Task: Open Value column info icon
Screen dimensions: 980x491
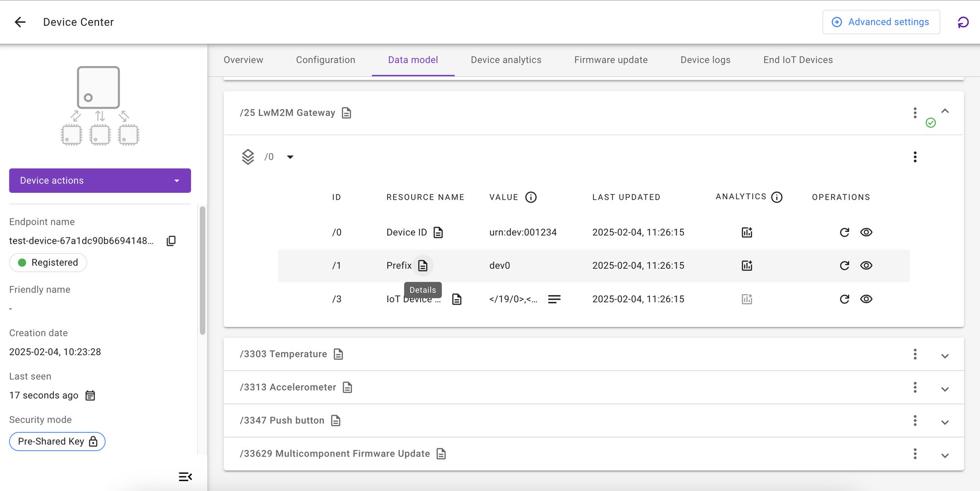Action: [531, 197]
